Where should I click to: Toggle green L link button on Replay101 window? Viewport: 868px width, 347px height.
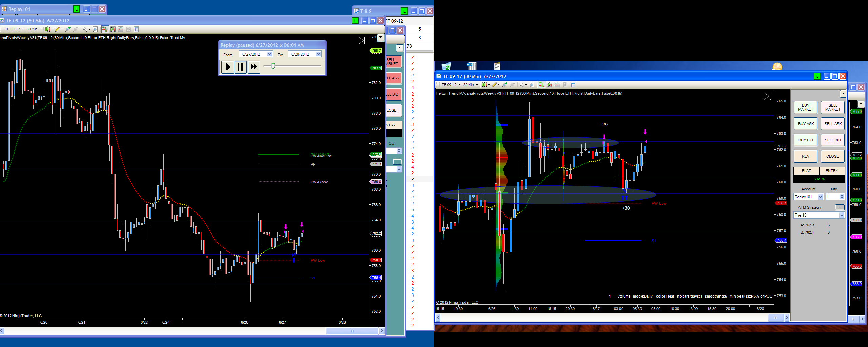76,9
